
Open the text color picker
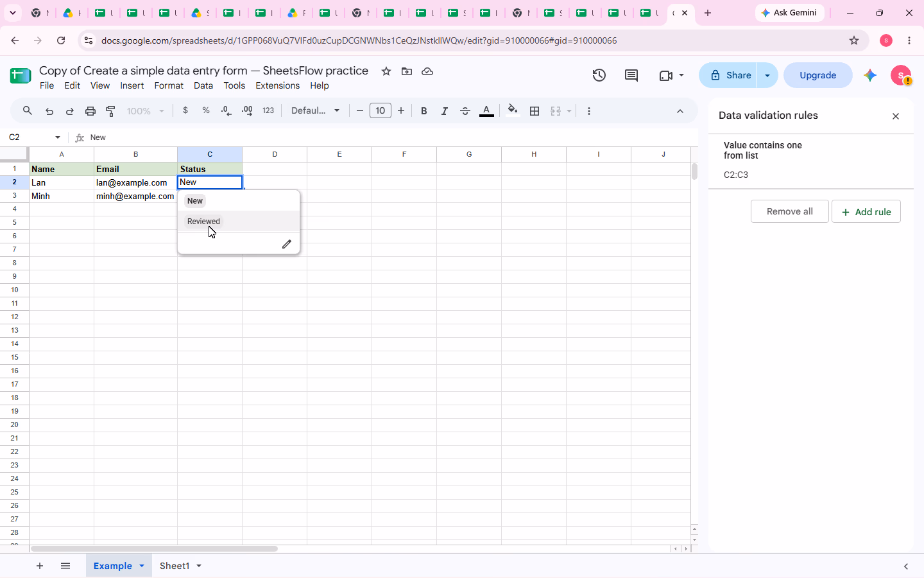click(x=486, y=111)
